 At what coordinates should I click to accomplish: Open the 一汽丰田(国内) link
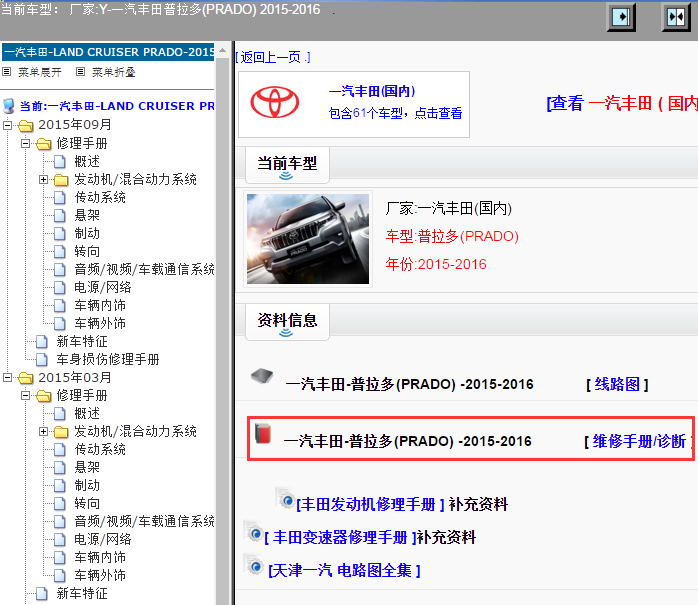(372, 91)
